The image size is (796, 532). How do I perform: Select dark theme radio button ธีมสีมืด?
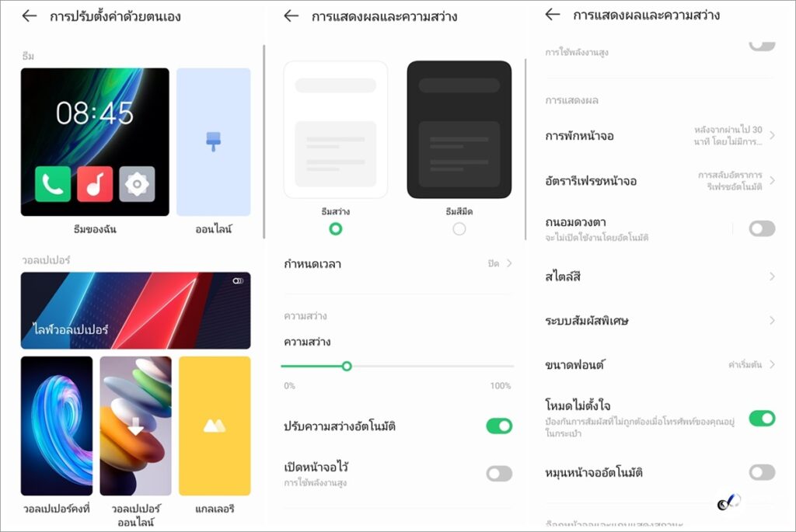tap(459, 229)
